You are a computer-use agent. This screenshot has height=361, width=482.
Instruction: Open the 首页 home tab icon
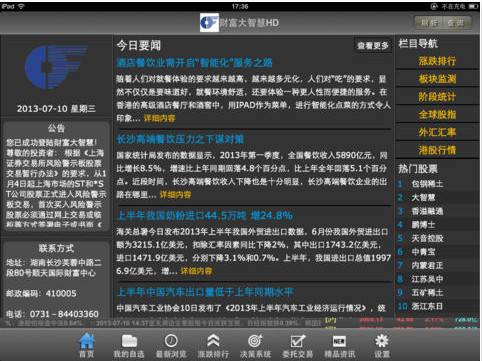tap(87, 341)
